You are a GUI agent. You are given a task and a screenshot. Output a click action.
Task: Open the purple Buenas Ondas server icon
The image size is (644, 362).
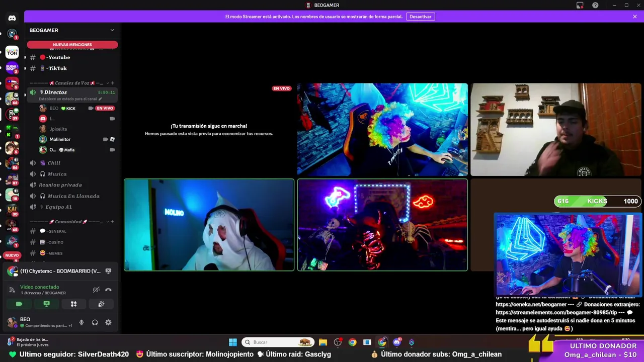12,67
